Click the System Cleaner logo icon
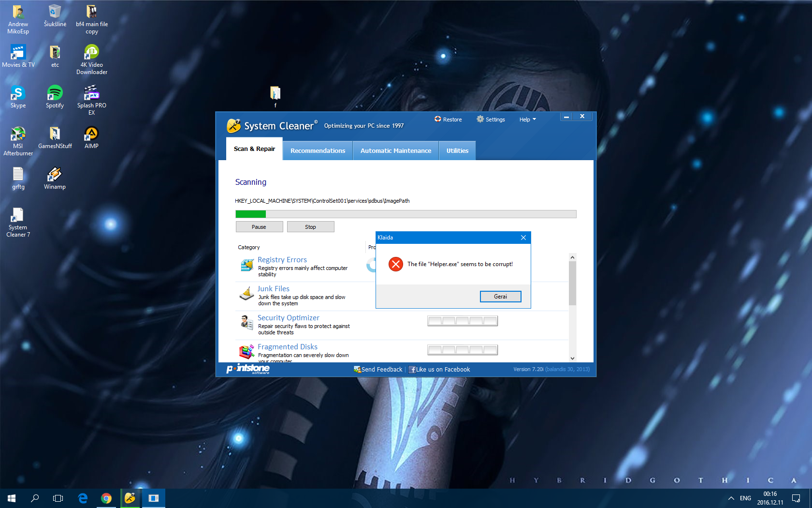 click(234, 126)
